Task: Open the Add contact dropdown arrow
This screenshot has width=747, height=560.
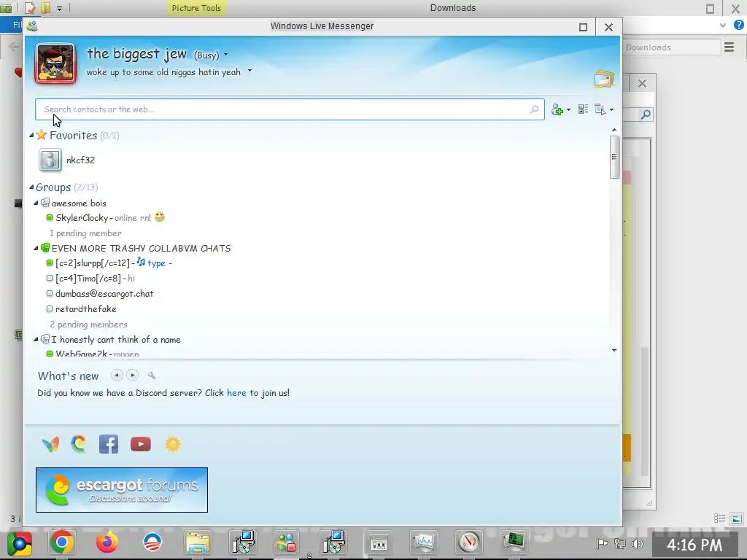Action: (568, 110)
